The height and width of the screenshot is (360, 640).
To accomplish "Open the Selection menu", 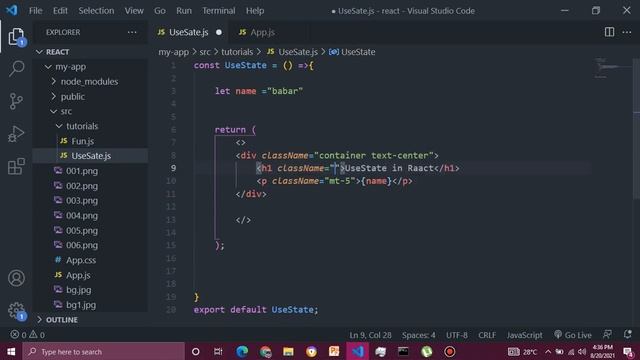I will click(x=96, y=11).
